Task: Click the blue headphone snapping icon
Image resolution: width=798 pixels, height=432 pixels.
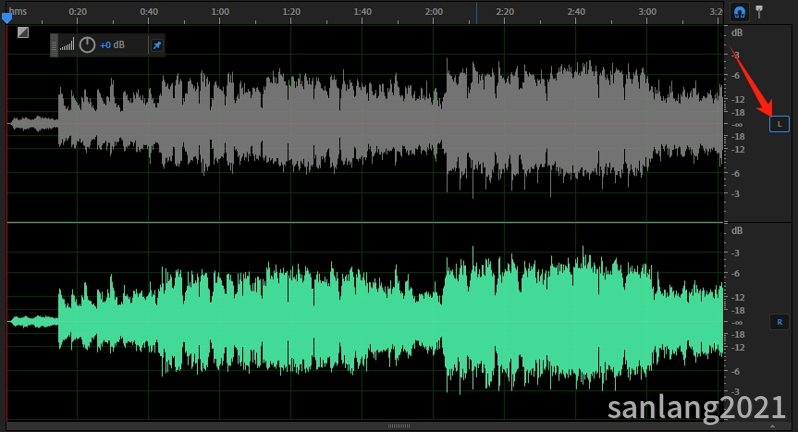Action: coord(740,12)
